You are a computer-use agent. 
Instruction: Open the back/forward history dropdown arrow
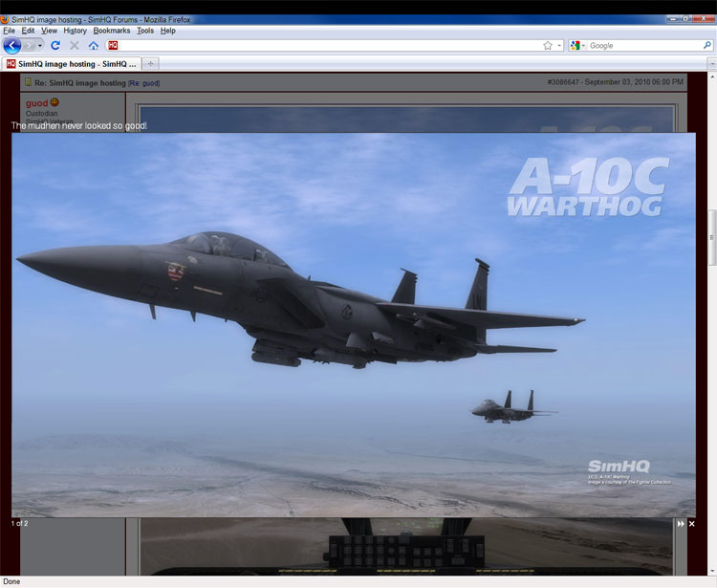coord(40,45)
